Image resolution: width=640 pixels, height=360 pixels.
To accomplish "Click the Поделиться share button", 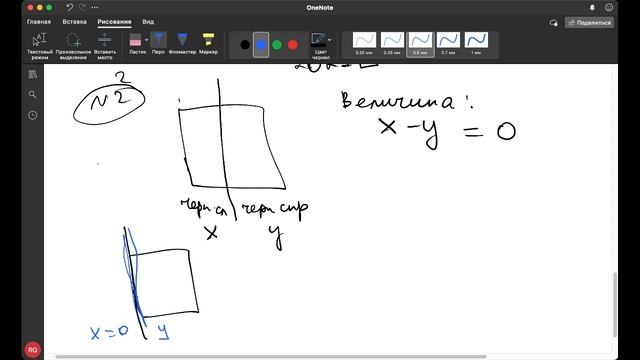I will point(589,23).
